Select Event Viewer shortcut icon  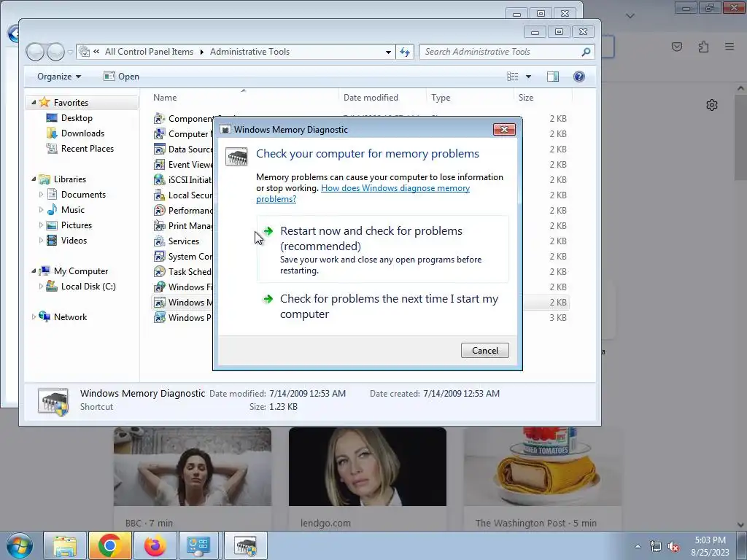(x=159, y=164)
